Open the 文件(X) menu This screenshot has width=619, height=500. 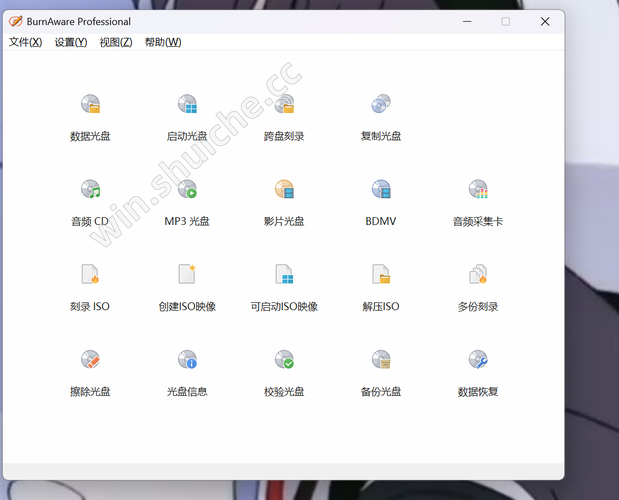(26, 42)
